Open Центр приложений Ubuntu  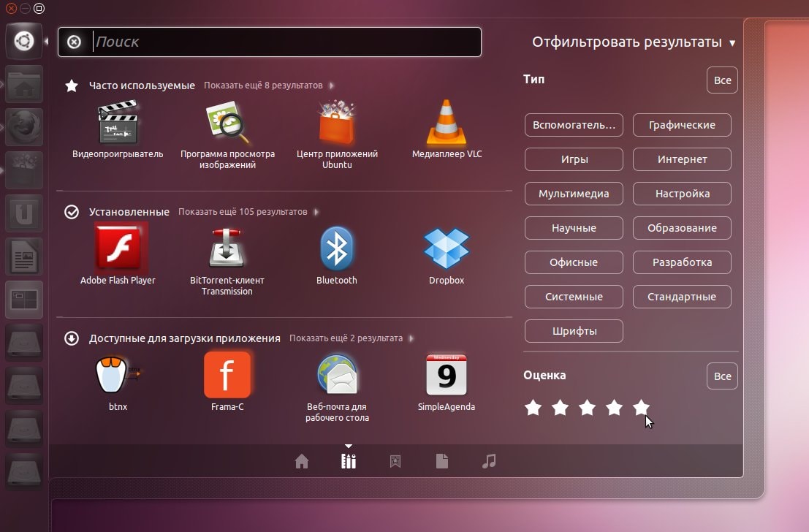click(337, 123)
